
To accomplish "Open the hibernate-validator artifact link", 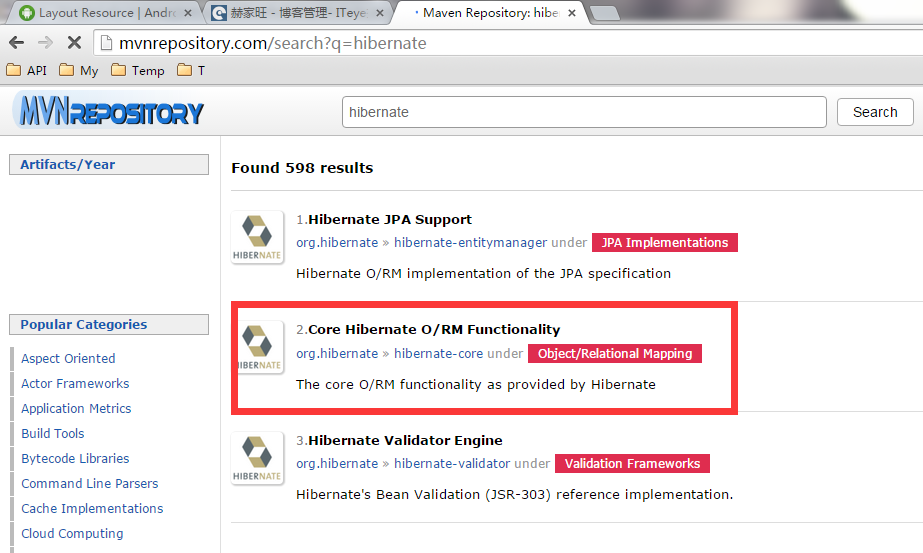I will [451, 463].
